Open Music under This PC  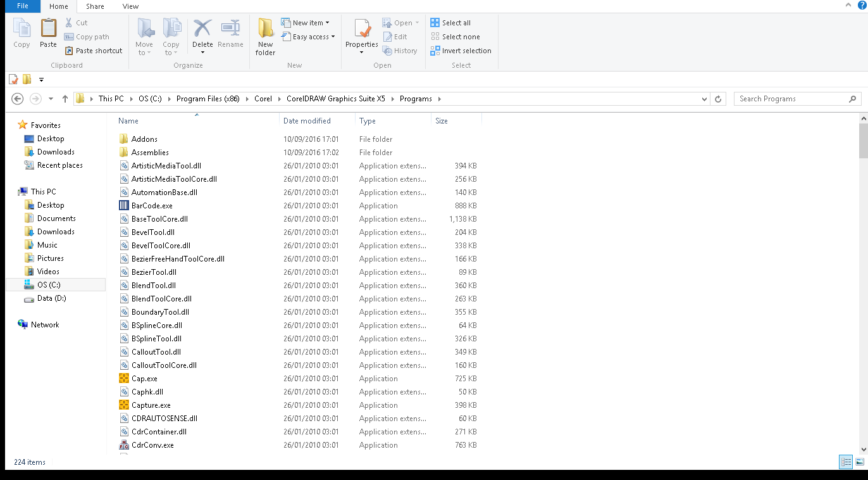(47, 245)
